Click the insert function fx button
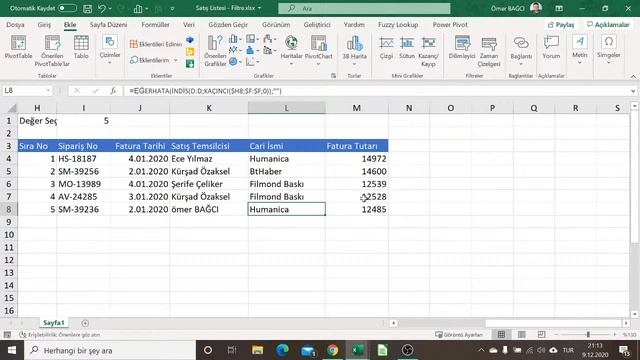Screen dimensions: 640x360 [113, 91]
